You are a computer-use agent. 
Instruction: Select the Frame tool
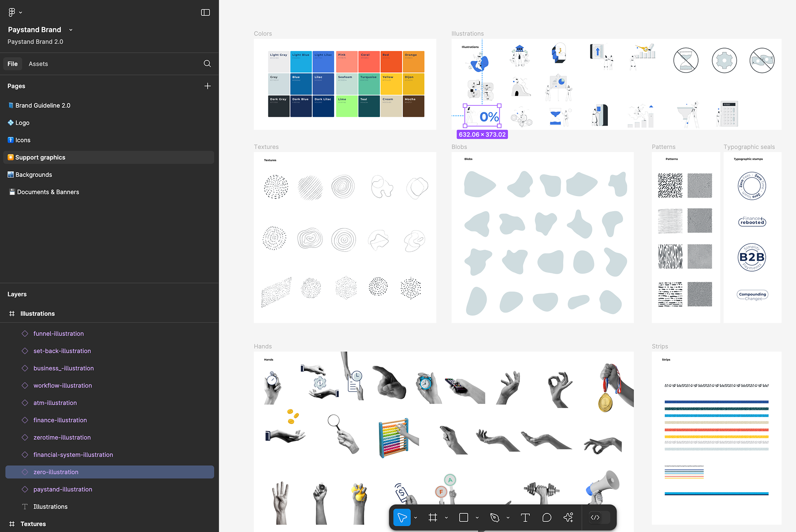point(433,517)
